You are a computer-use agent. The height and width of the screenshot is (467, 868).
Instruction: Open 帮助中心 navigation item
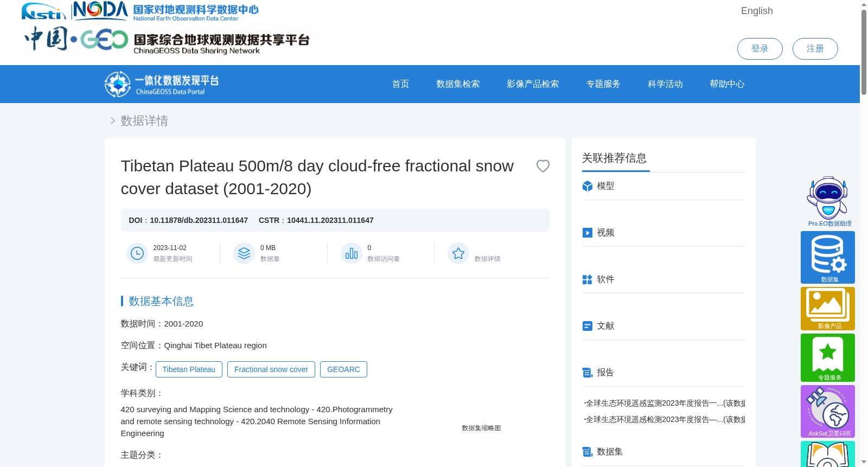tap(727, 84)
